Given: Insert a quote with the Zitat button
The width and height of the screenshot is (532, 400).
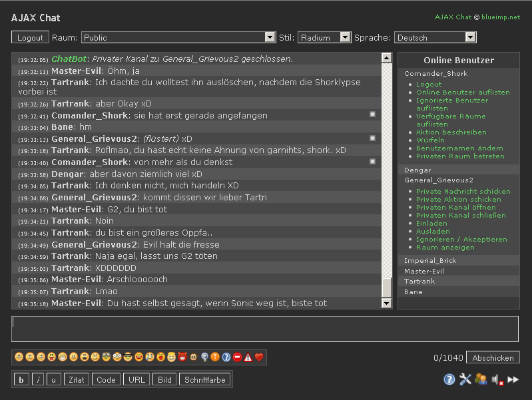Looking at the screenshot, I should click(77, 379).
